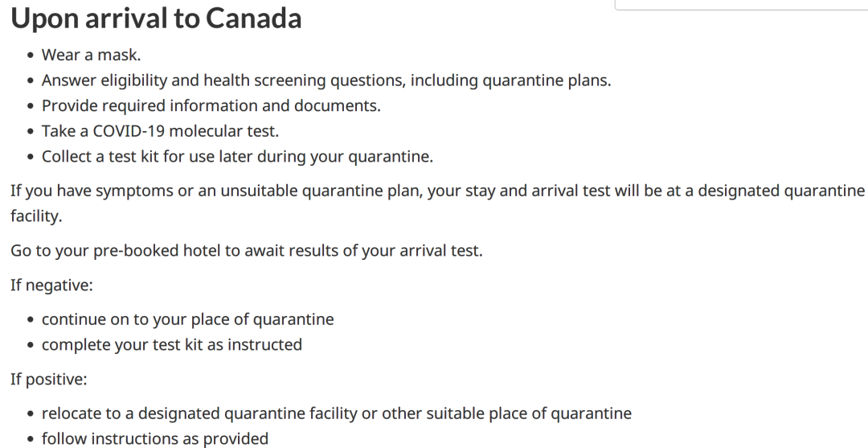This screenshot has width=868, height=448.
Task: Click the "Upon arrival to Canada" heading
Action: [156, 18]
